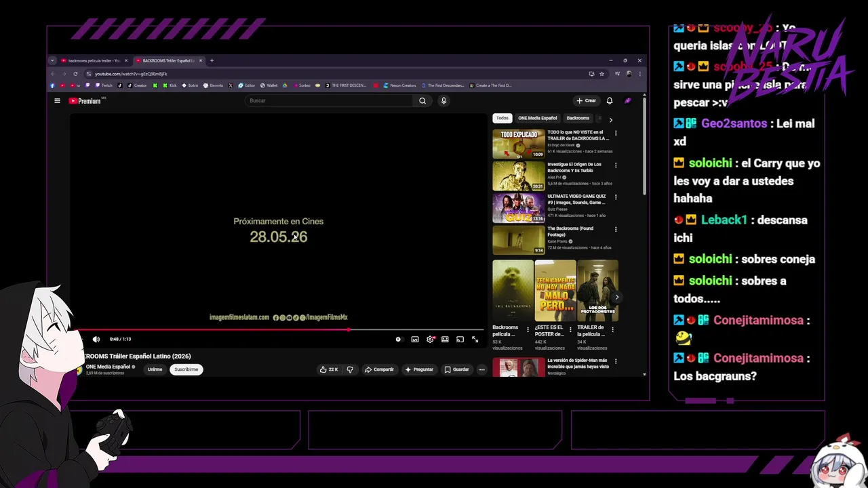Screen dimensions: 868x488
Task: Dislike the BACKROOMS trailer video
Action: (x=350, y=369)
